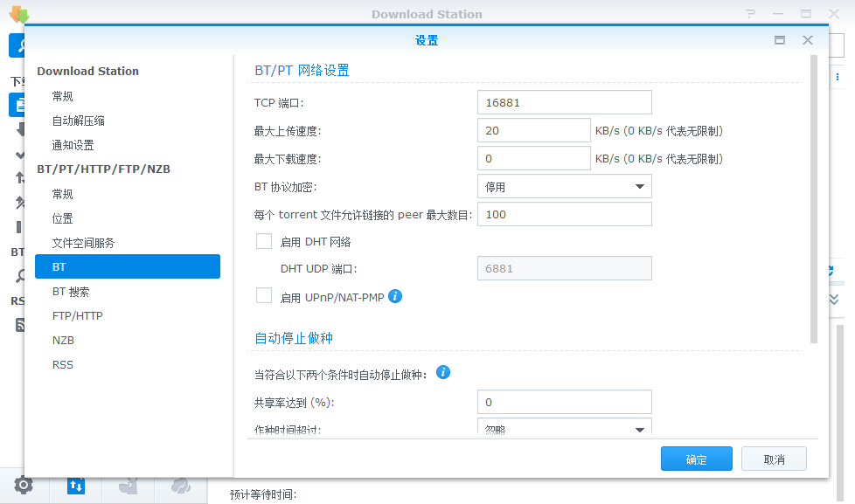Click the grey cloud-shaped icon in bottom toolbar
Image resolution: width=855 pixels, height=504 pixels.
[x=180, y=485]
